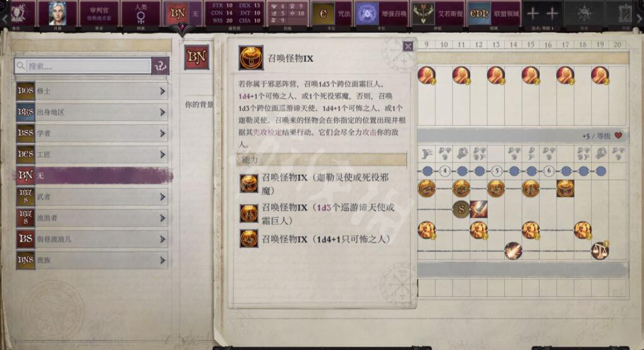Expand the 修士 background category
Image resolution: width=644 pixels, height=350 pixels.
point(92,91)
